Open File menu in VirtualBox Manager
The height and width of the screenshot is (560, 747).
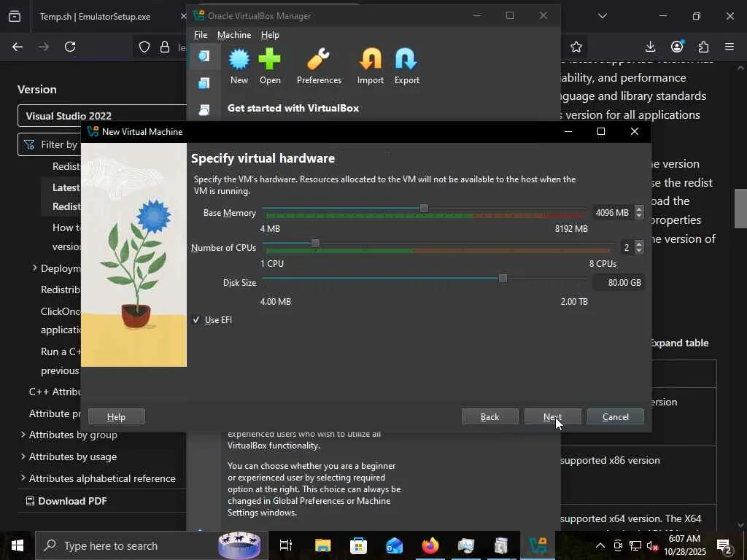click(201, 35)
